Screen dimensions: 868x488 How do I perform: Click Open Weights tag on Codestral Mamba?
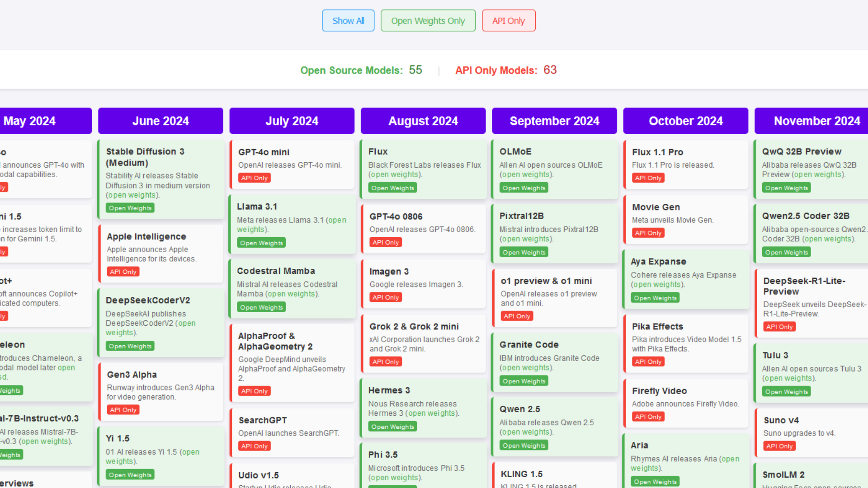pyautogui.click(x=261, y=308)
